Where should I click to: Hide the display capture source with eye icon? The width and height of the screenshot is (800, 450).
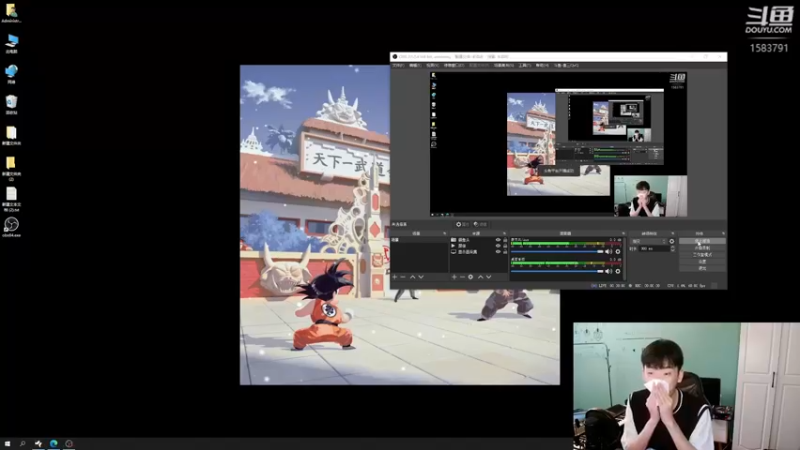(x=498, y=252)
